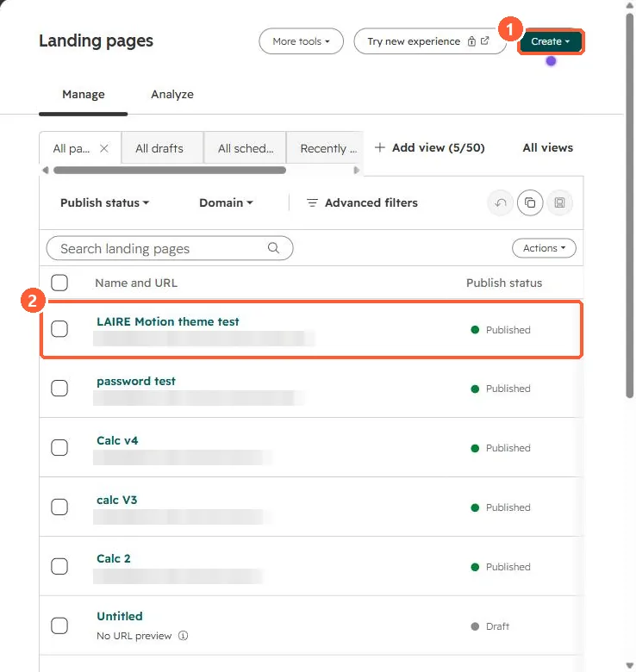Screen dimensions: 636x672
Task: Click the No URL preview text
Action: click(x=134, y=636)
